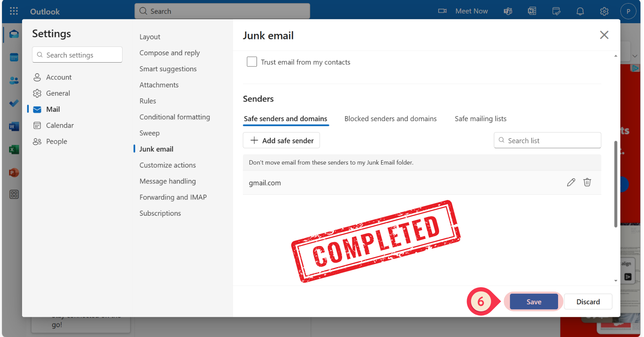
Task: Open the account profile avatar P
Action: (x=628, y=11)
